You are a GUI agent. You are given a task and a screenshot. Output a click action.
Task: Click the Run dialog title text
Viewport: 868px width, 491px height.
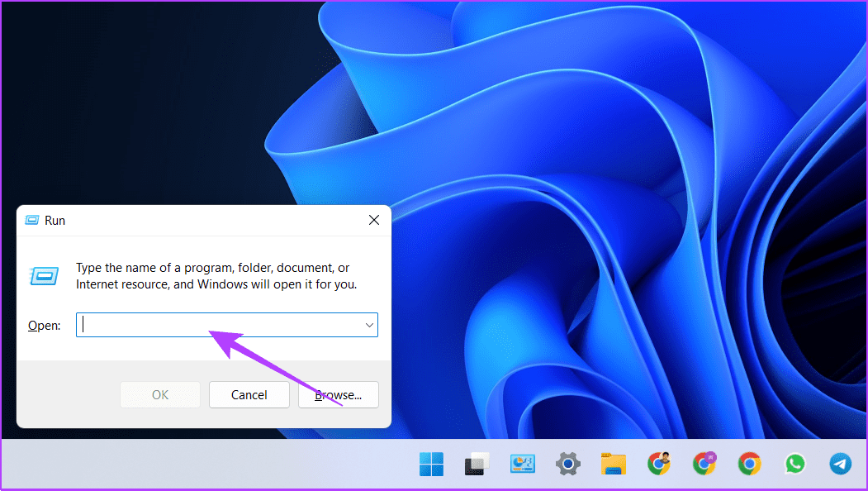point(55,221)
